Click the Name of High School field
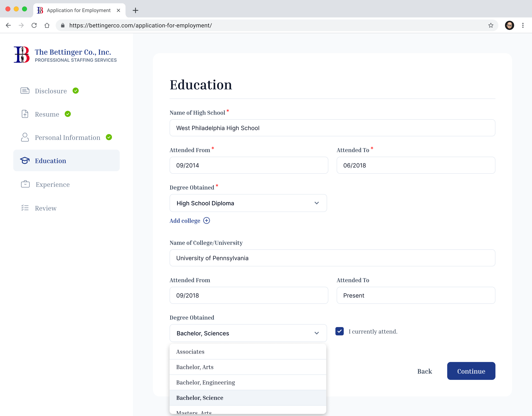Viewport: 532px width, 416px height. [332, 128]
